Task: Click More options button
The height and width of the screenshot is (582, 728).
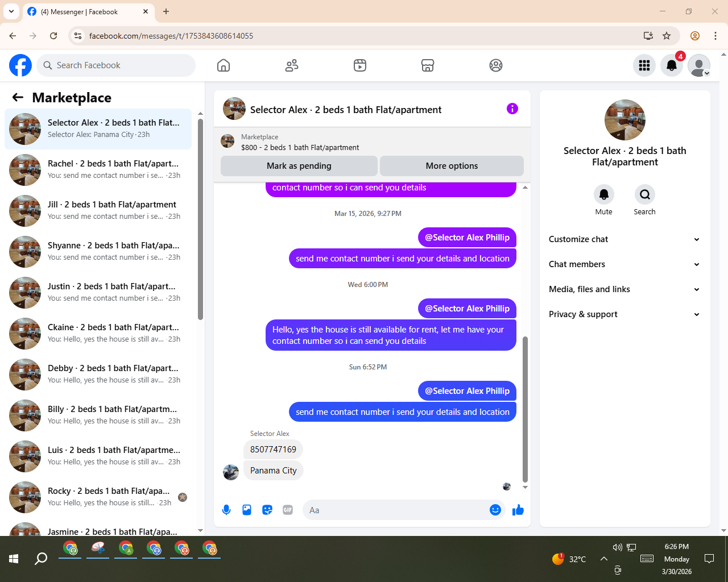Action: tap(452, 166)
